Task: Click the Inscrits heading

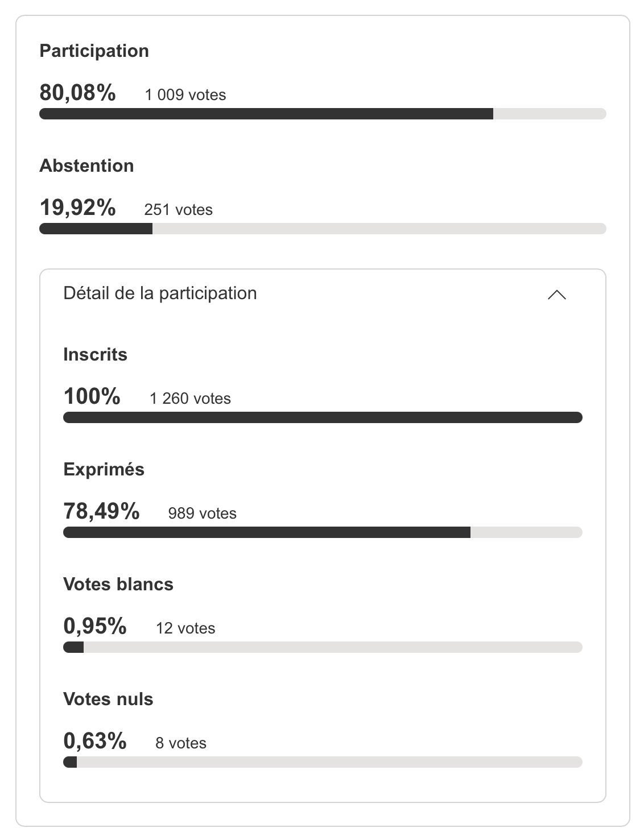Action: (x=96, y=354)
